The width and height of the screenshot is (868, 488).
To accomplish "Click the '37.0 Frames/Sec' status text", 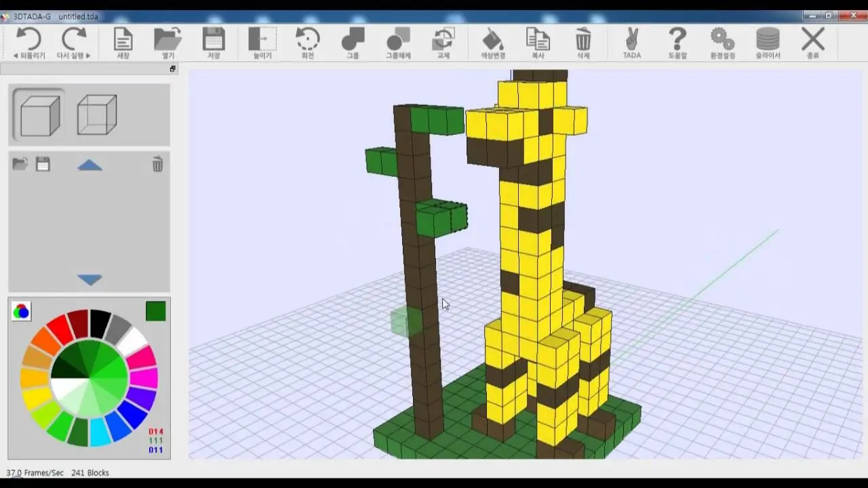I will 35,472.
